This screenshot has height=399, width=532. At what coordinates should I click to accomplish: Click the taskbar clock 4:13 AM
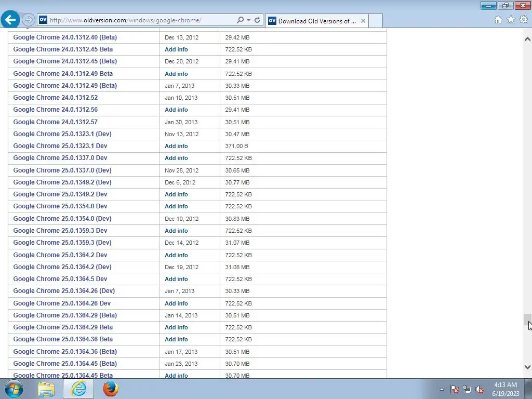pos(506,385)
